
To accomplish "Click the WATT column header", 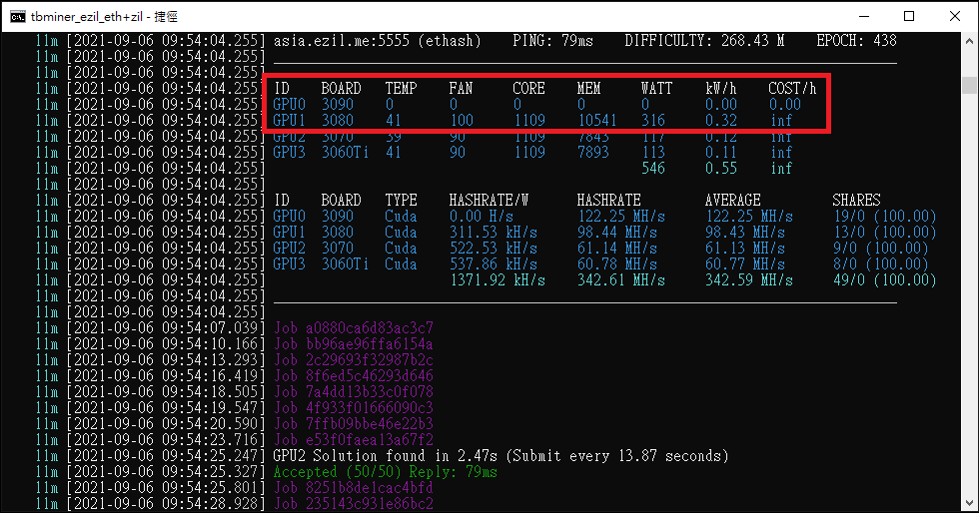I will 657,89.
